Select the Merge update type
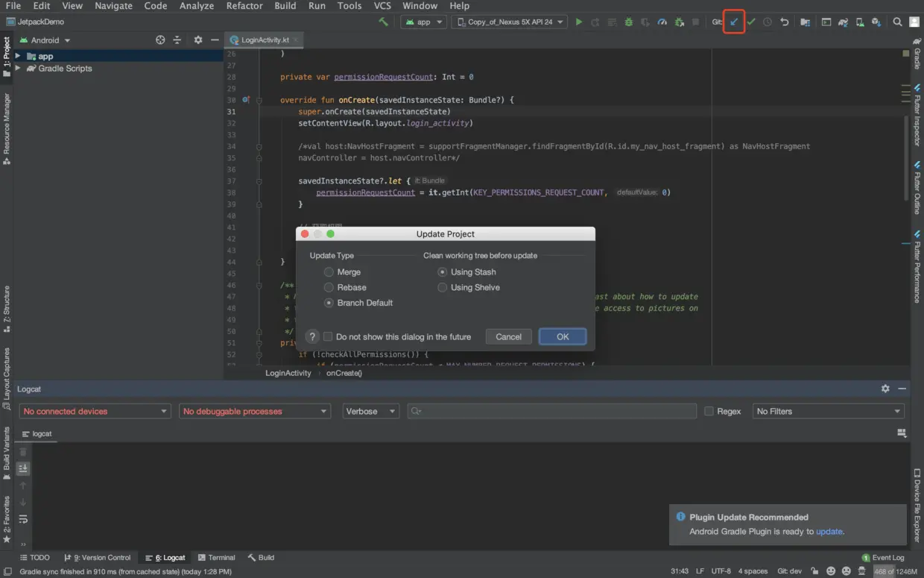The image size is (924, 578). [x=329, y=272]
